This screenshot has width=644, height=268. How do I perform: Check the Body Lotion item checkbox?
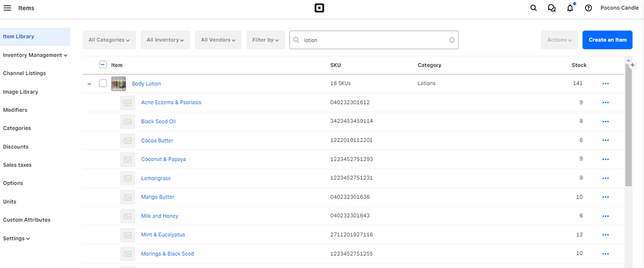(x=103, y=83)
